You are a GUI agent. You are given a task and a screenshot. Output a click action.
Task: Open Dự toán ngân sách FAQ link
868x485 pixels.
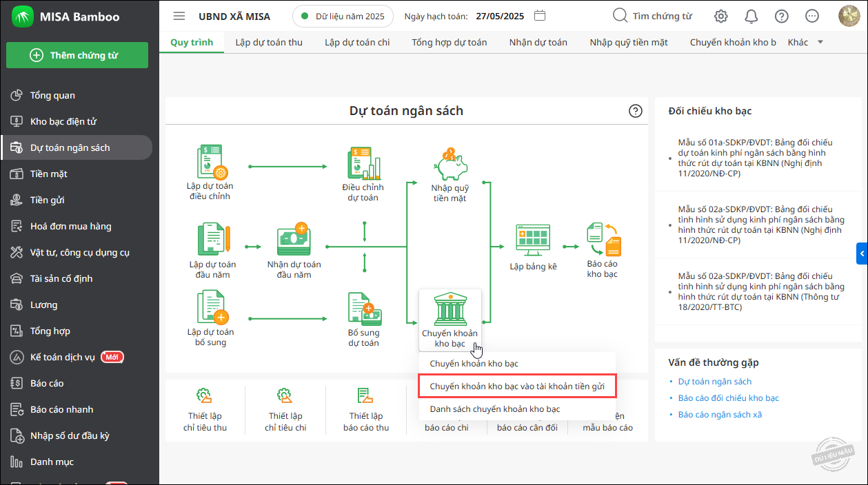click(x=715, y=382)
